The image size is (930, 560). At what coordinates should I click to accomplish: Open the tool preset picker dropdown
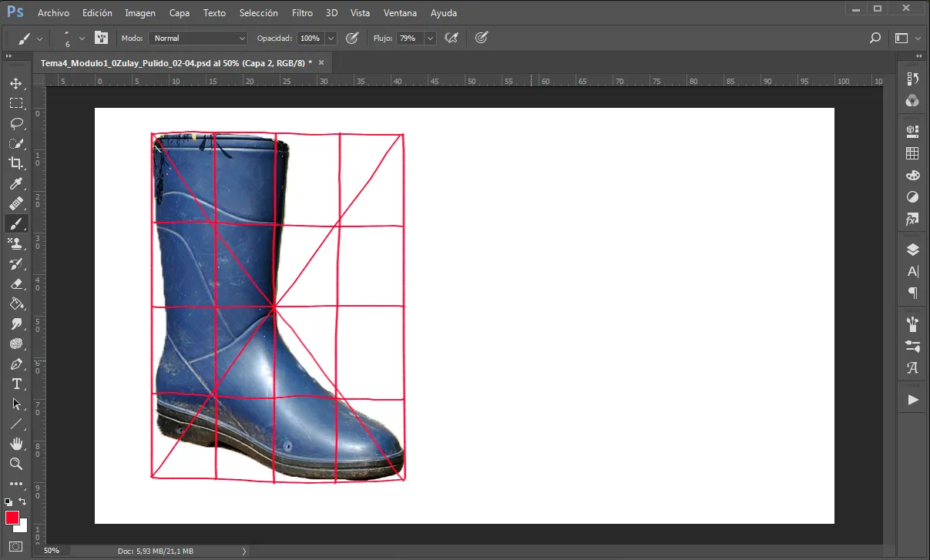(x=39, y=38)
